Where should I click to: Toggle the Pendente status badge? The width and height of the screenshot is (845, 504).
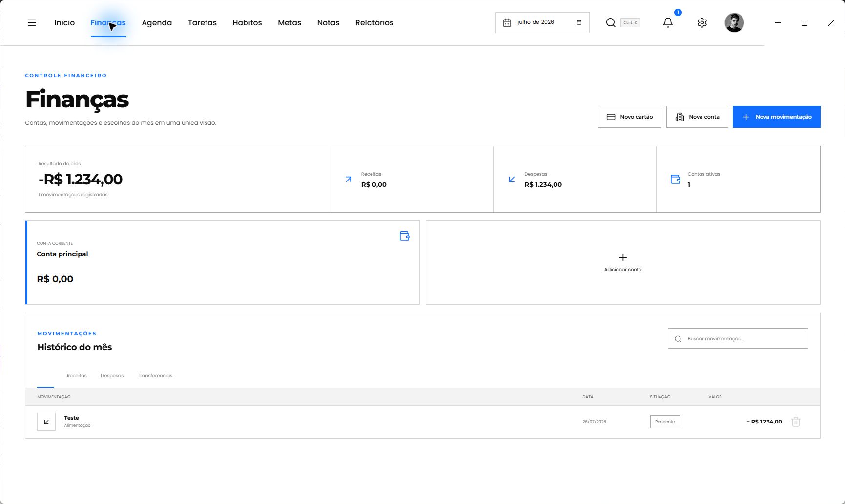click(x=665, y=422)
